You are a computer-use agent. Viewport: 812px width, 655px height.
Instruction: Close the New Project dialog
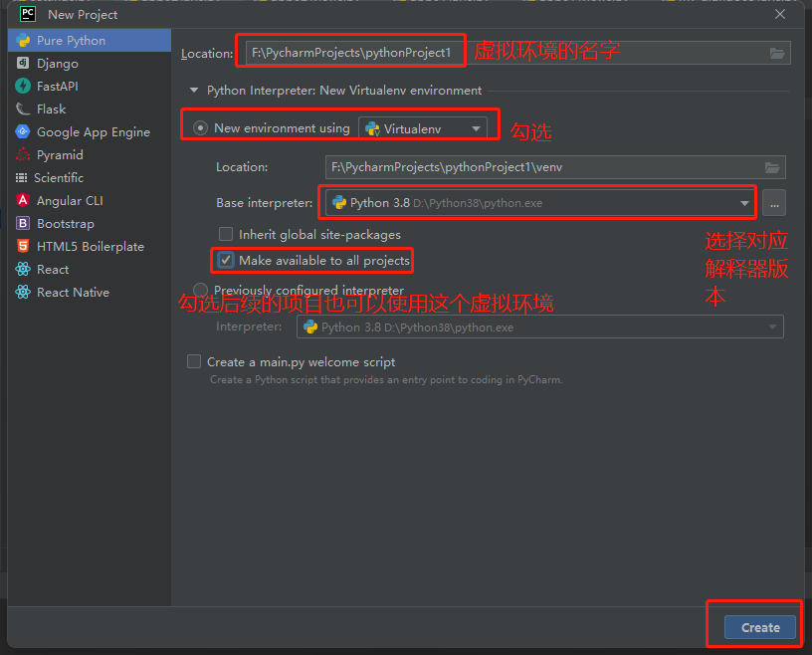780,14
